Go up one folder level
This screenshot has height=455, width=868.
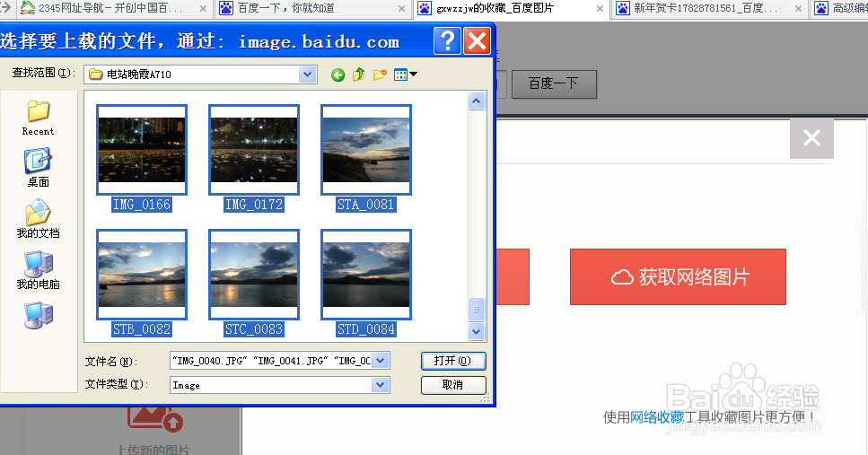tap(359, 74)
